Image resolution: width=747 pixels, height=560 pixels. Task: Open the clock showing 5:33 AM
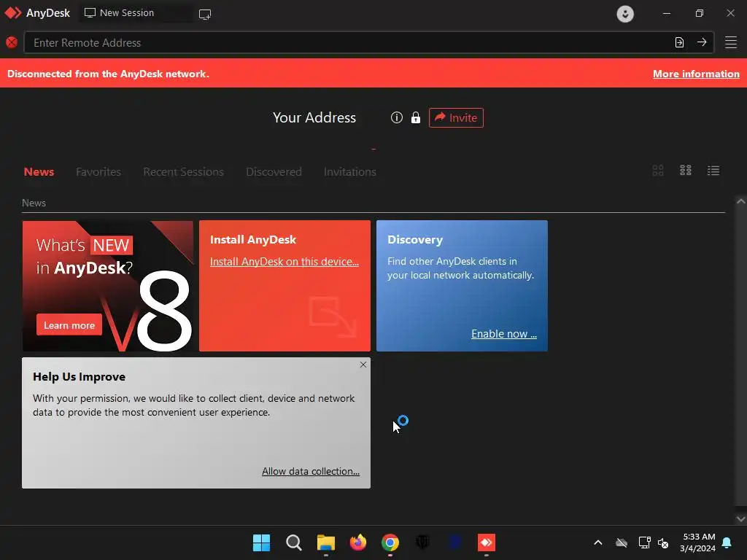pyautogui.click(x=698, y=542)
